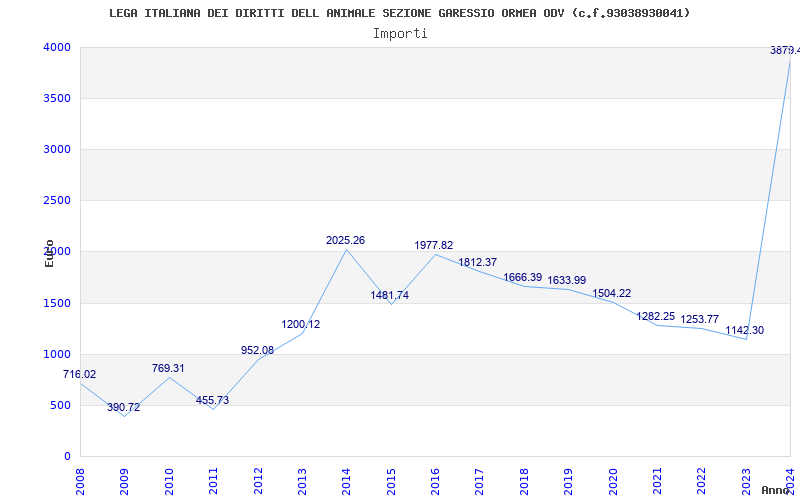The image size is (800, 500).
Task: Select the 2023 year axis label
Action: click(x=745, y=482)
